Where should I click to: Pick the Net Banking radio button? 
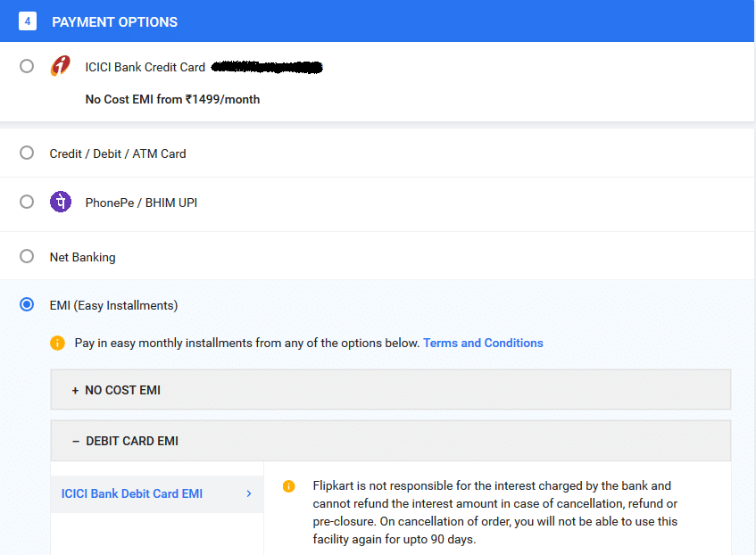tap(27, 256)
